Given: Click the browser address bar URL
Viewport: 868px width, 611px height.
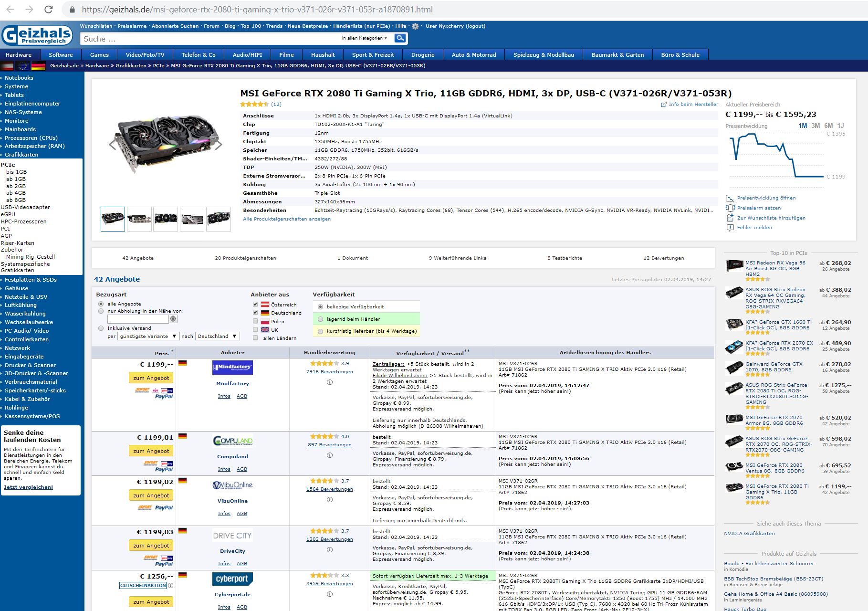Looking at the screenshot, I should [x=257, y=10].
